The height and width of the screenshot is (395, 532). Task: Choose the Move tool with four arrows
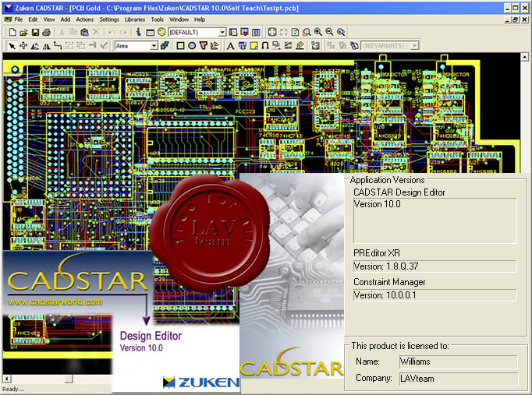[23, 45]
